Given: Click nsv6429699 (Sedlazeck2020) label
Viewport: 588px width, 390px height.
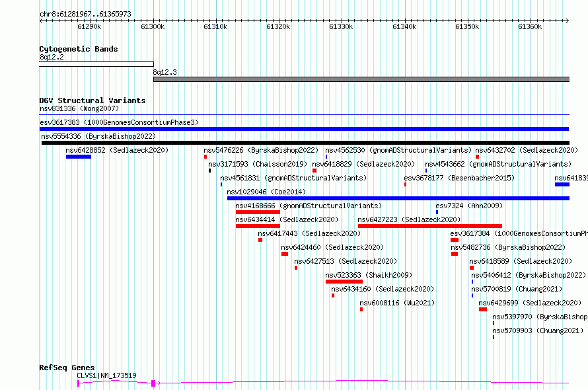Looking at the screenshot, I should pos(530,303).
